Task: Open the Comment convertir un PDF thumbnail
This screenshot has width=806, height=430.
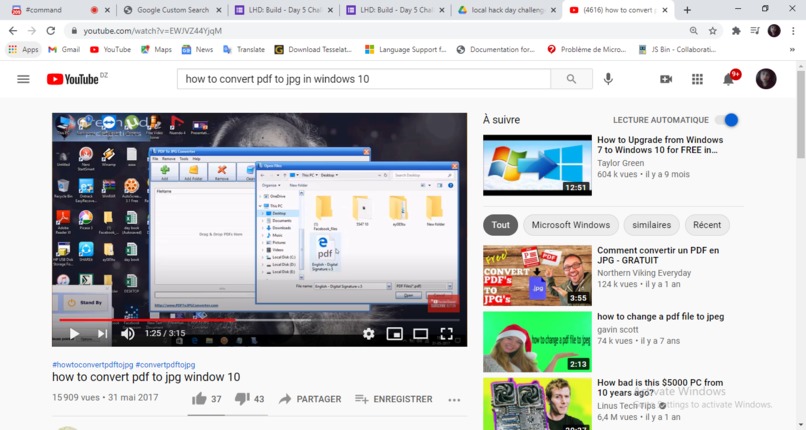Action: (537, 275)
